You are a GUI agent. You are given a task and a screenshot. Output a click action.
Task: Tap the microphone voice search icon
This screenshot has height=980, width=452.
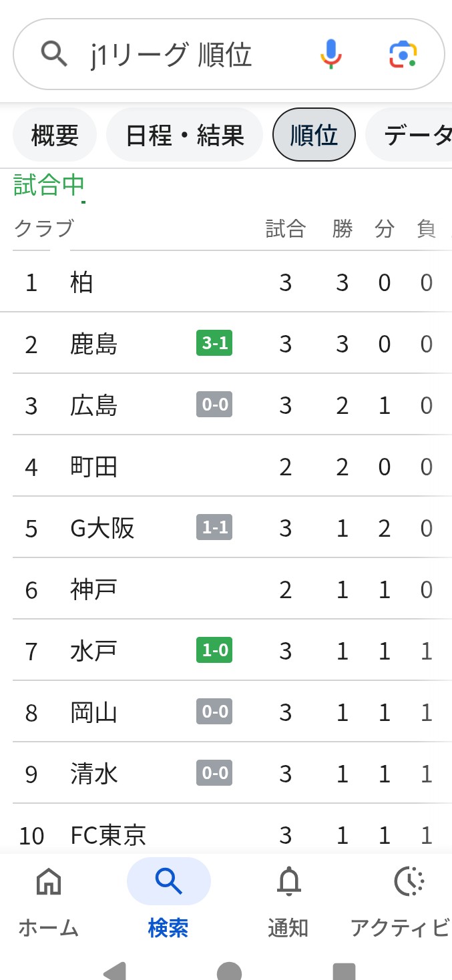[331, 53]
